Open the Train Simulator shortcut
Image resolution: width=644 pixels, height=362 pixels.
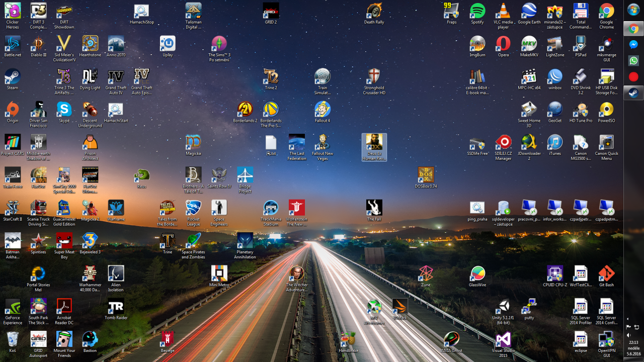(323, 82)
